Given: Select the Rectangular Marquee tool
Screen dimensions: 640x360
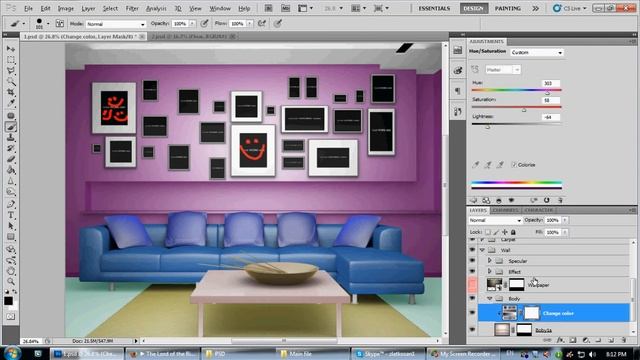Looking at the screenshot, I should [11, 60].
